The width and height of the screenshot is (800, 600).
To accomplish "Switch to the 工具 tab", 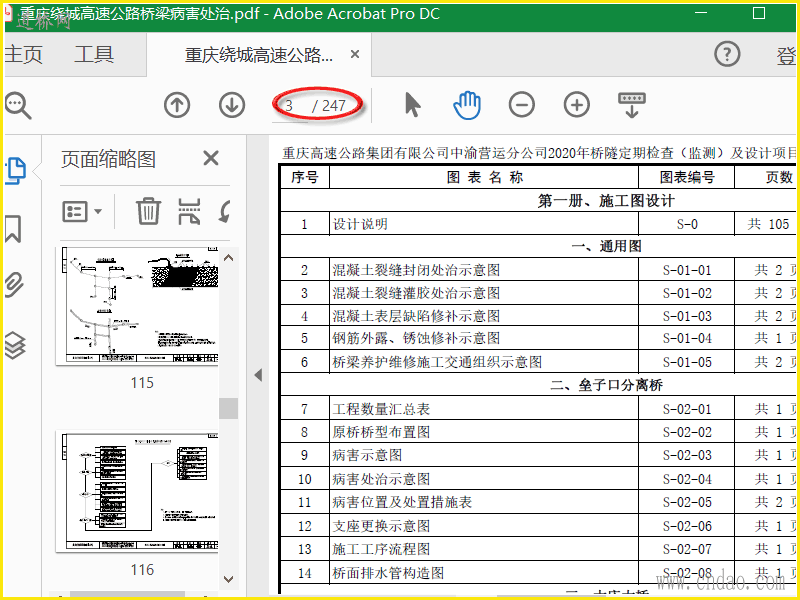I will click(x=94, y=54).
